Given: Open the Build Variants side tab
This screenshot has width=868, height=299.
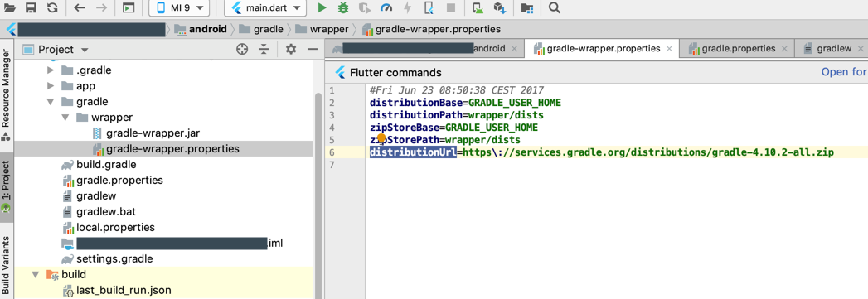Looking at the screenshot, I should (x=6, y=264).
